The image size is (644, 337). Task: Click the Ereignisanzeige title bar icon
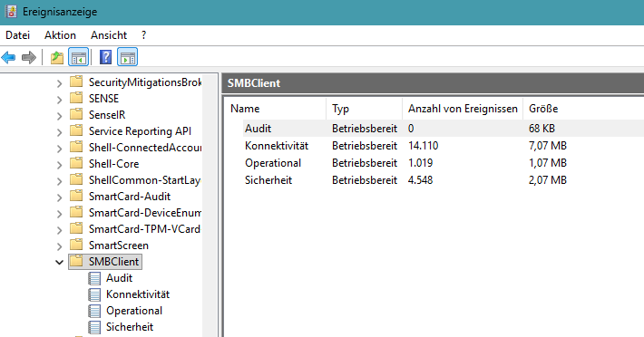click(x=11, y=12)
